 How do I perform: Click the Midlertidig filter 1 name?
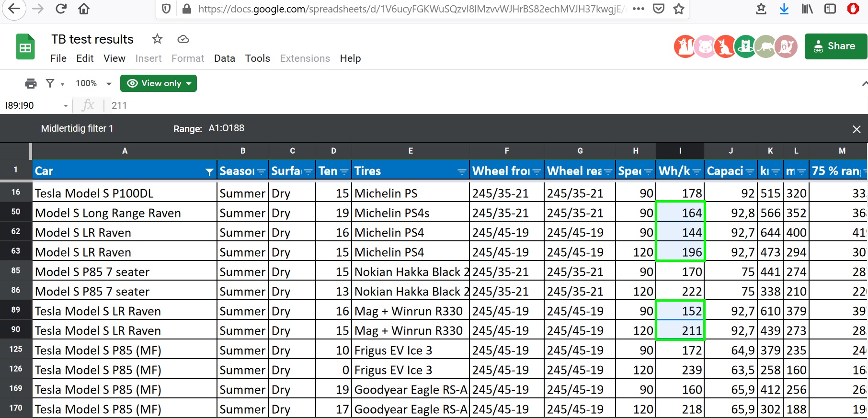77,128
